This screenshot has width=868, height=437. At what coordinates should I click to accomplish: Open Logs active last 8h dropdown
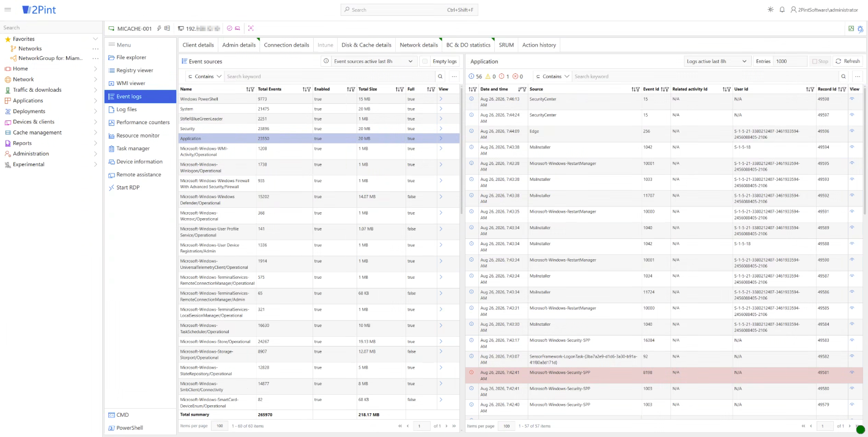point(717,61)
